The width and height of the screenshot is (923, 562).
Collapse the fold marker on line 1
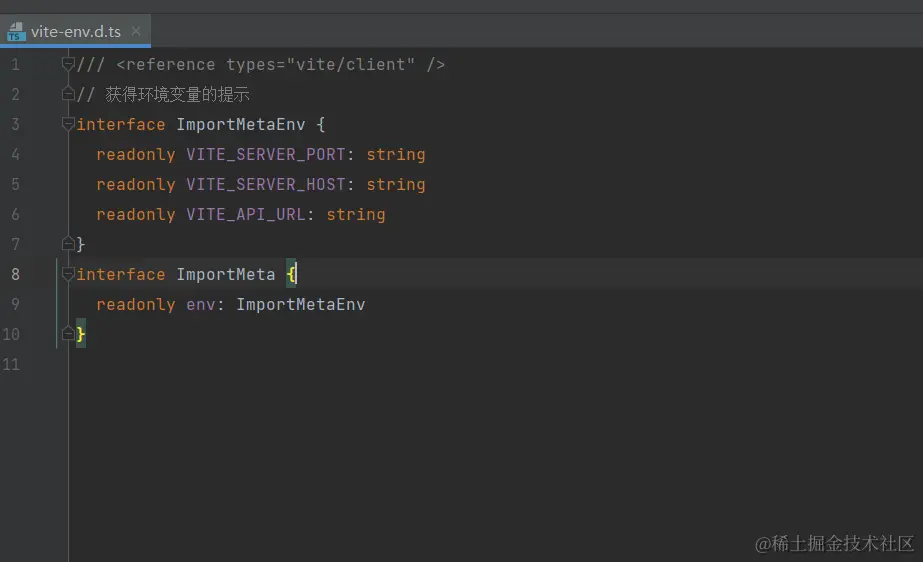pos(68,64)
